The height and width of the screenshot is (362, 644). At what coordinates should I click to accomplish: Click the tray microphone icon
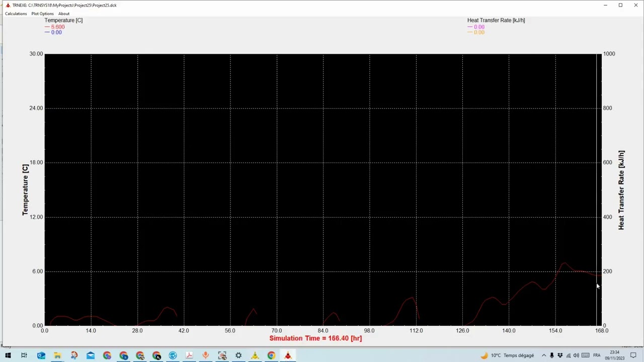click(x=552, y=355)
